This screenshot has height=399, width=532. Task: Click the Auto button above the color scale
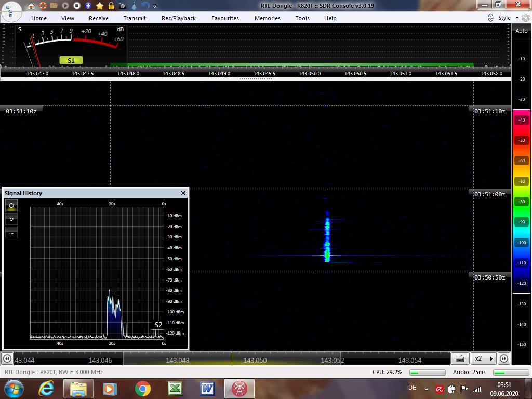pyautogui.click(x=522, y=31)
